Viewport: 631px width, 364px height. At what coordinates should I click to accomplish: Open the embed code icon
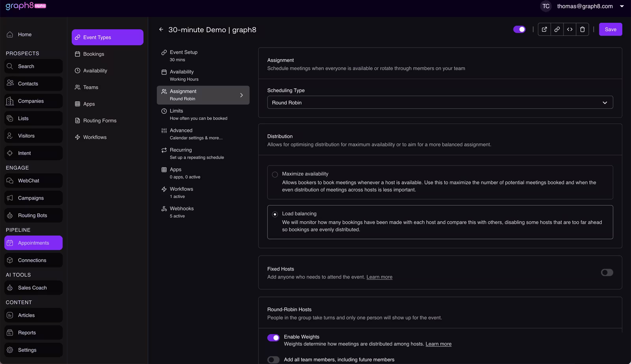569,30
